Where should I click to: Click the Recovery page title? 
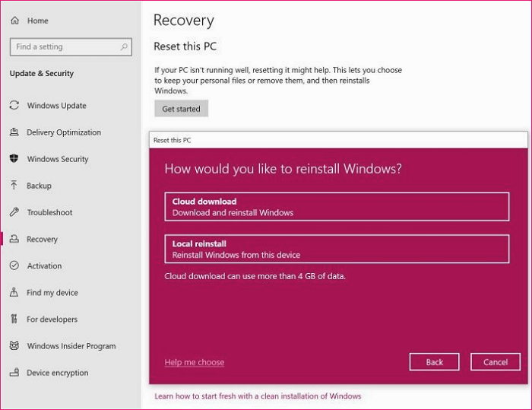click(x=184, y=21)
